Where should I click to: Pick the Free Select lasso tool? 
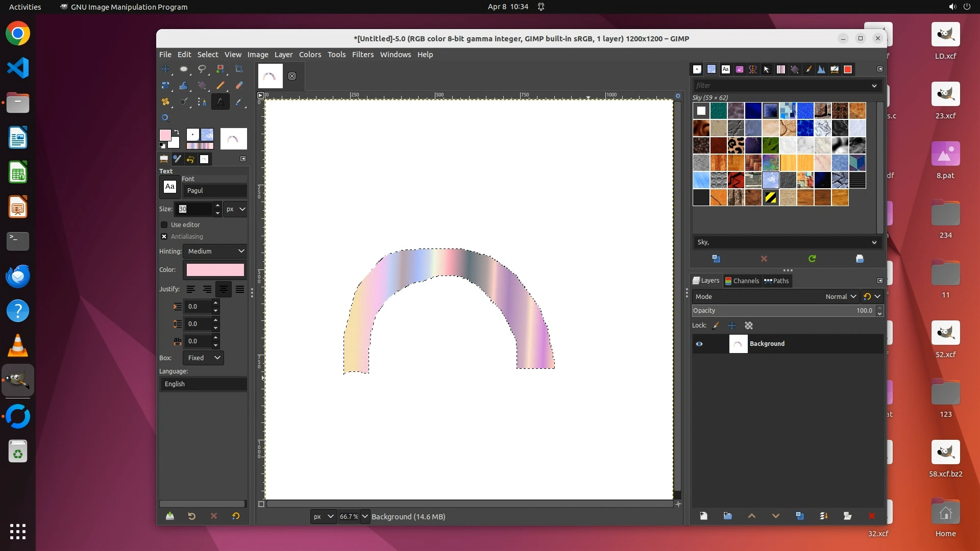tap(202, 69)
